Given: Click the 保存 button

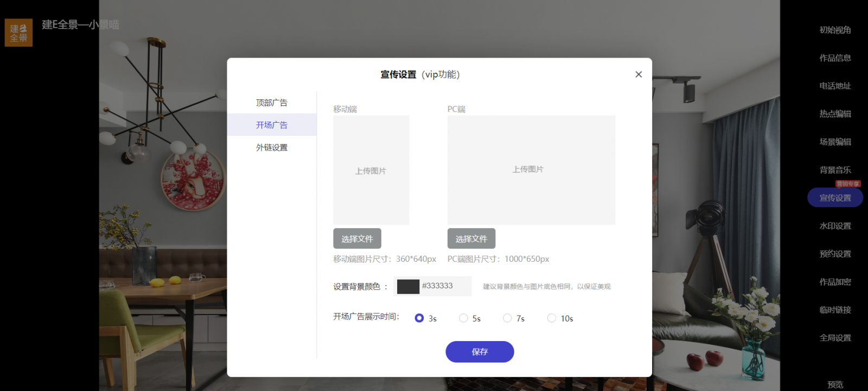Looking at the screenshot, I should 480,352.
